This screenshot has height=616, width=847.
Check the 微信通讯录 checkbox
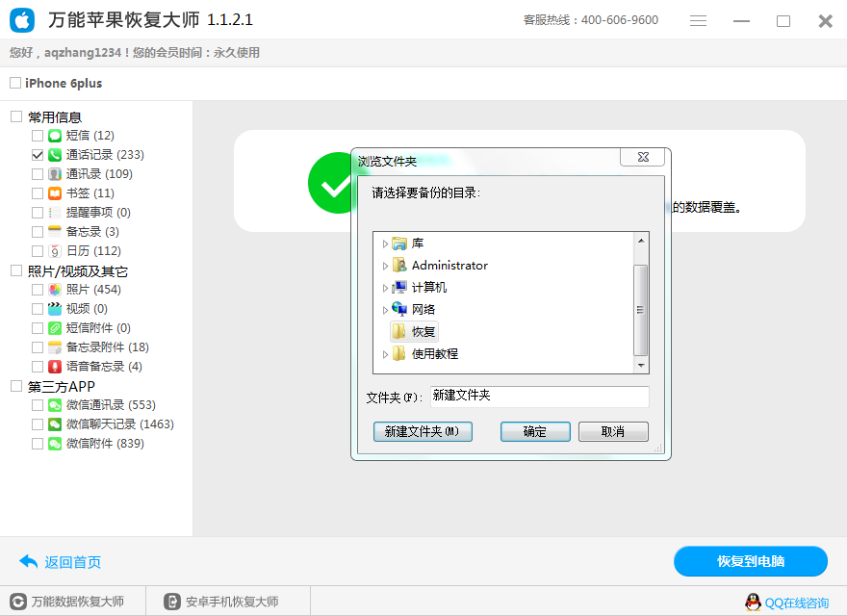click(37, 404)
